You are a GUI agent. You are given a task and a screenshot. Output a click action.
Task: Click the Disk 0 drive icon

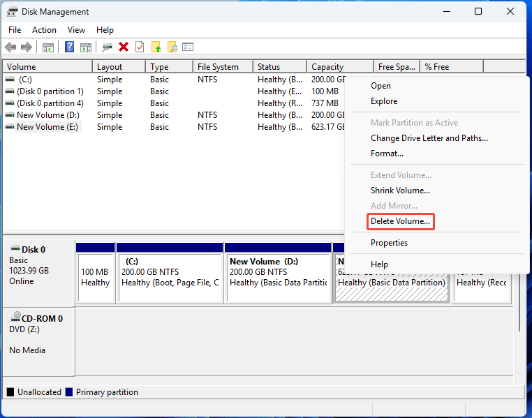coord(15,249)
